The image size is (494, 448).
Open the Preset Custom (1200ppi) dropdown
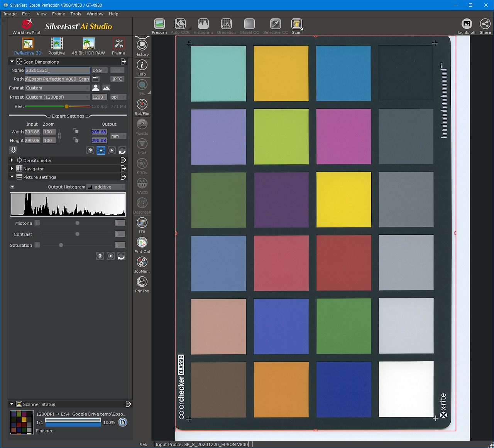[57, 97]
